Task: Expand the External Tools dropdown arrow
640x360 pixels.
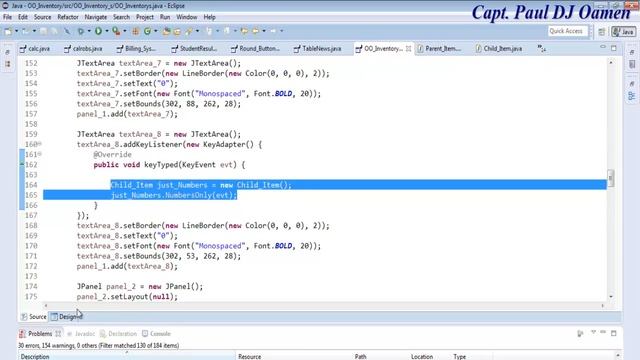Action: click(124, 31)
